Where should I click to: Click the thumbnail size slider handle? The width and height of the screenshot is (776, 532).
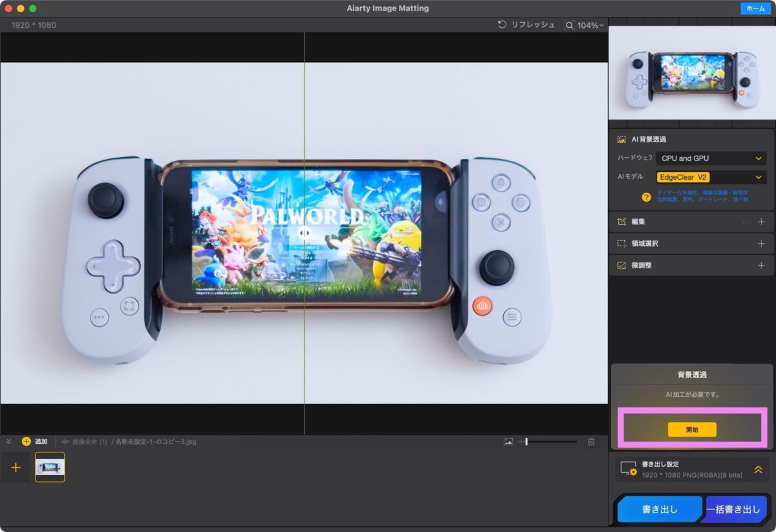[x=526, y=442]
